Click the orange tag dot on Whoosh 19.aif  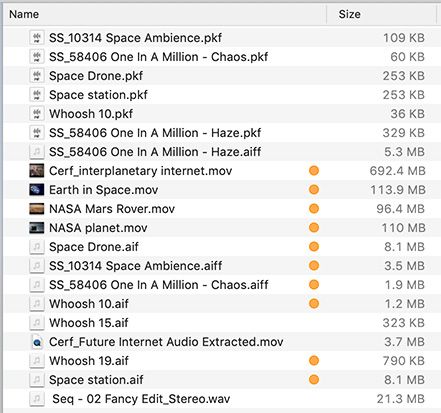314,361
